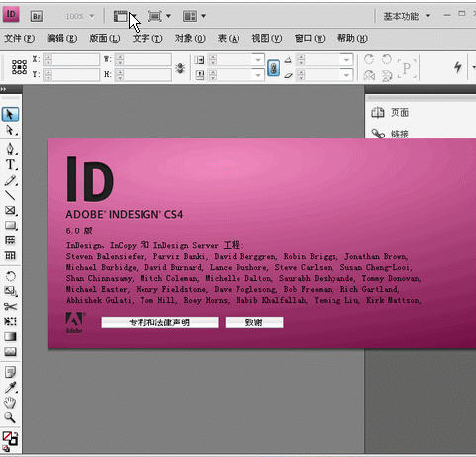Click the fill and stroke color swatch

click(x=10, y=439)
